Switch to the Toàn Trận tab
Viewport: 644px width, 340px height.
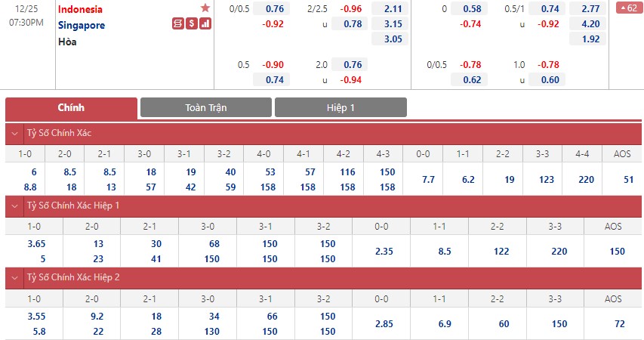206,108
